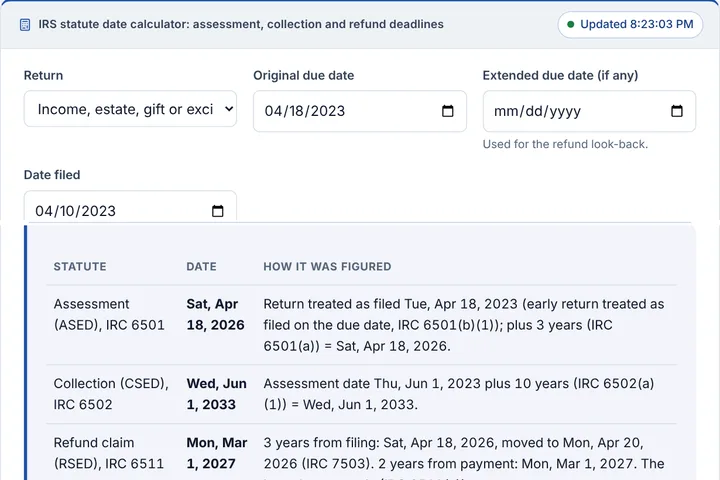The image size is (720, 480).
Task: Click the Updated 8:23:03 PM badge
Action: (x=630, y=24)
